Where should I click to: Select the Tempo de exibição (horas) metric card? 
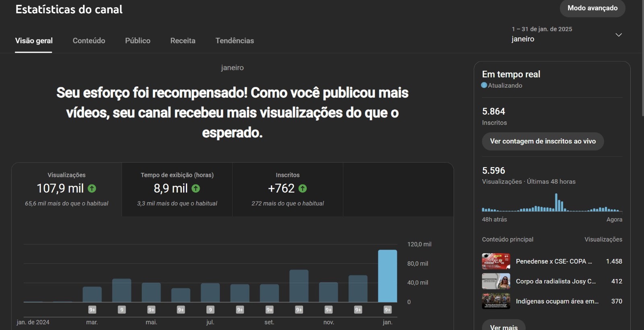click(177, 189)
